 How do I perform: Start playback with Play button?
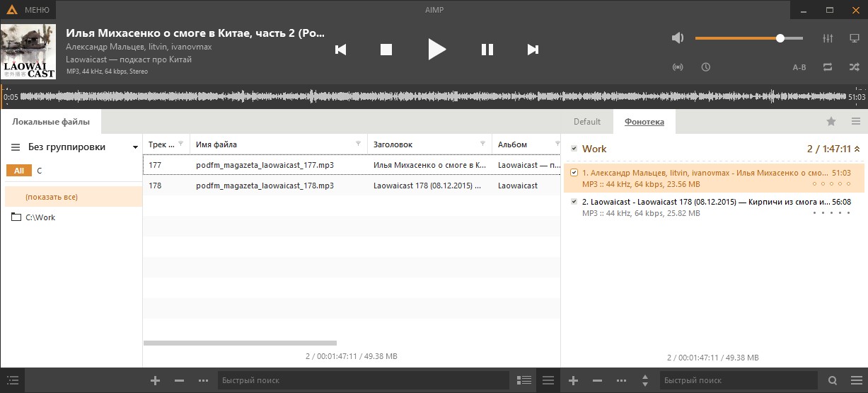[x=437, y=49]
